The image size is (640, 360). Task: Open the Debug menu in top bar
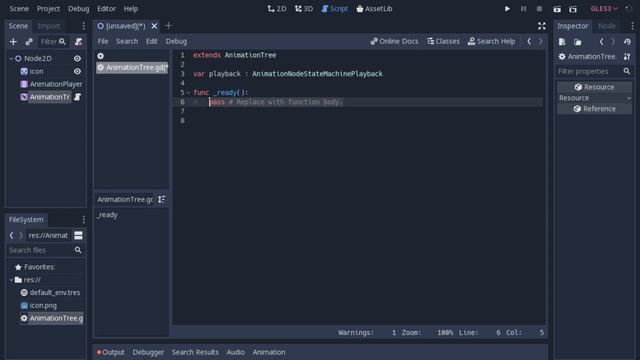pos(78,9)
